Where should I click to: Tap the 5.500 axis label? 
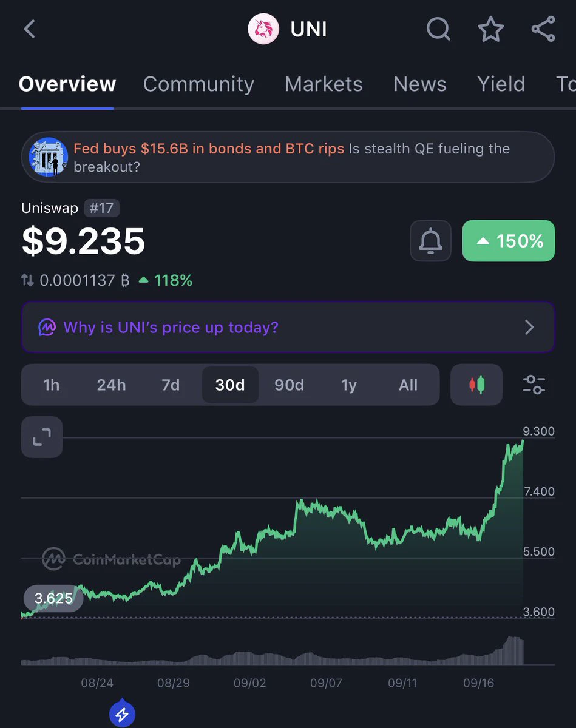click(x=539, y=551)
